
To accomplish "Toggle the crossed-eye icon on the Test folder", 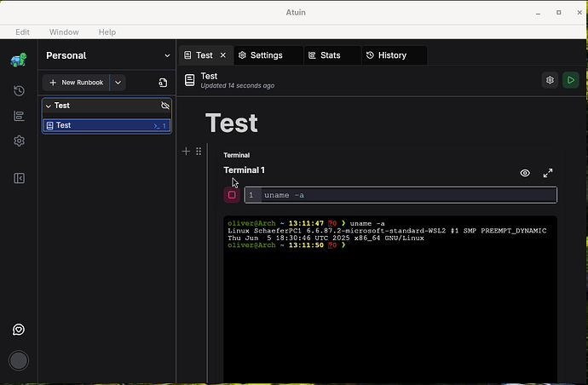I will 165,106.
